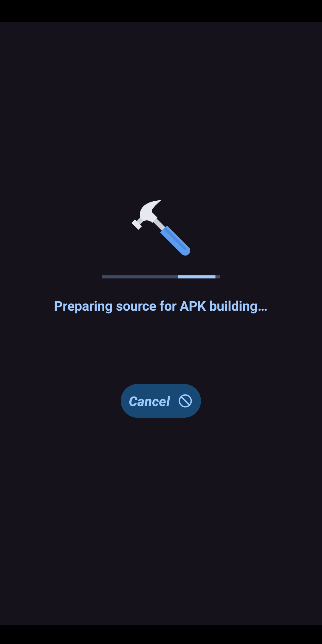Click the empty dark area below Cancel button
This screenshot has width=322, height=644.
161,522
